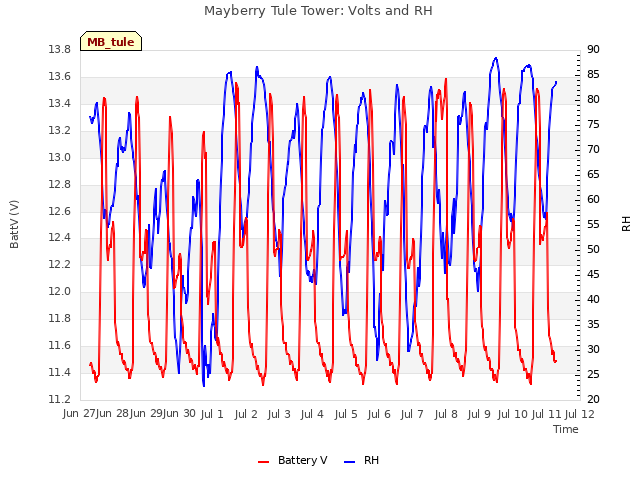
Task: Click the Jul 11 date tick label
Action: (546, 414)
